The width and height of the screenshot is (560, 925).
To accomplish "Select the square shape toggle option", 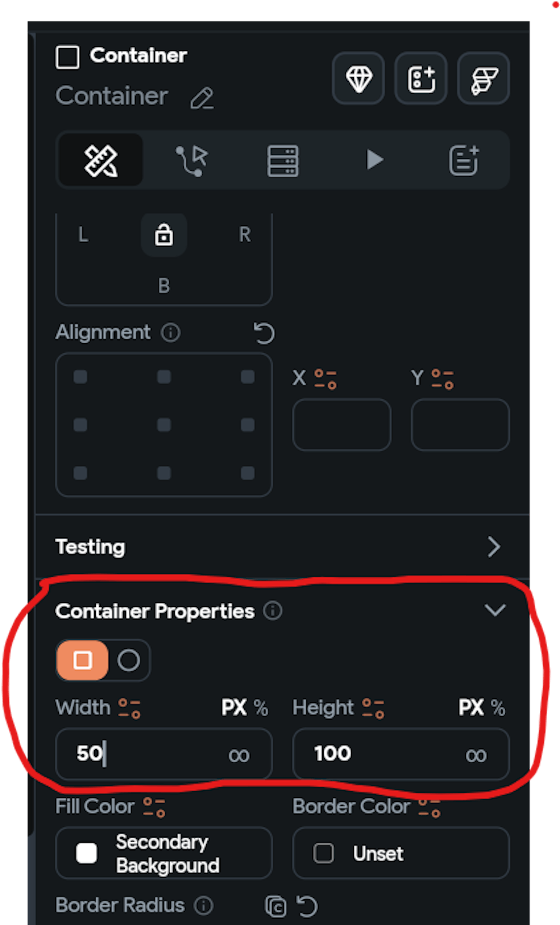I will click(82, 661).
